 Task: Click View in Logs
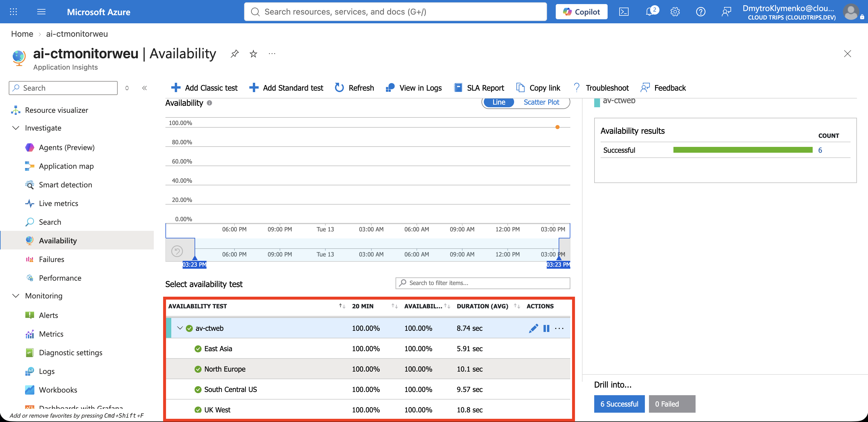[413, 88]
